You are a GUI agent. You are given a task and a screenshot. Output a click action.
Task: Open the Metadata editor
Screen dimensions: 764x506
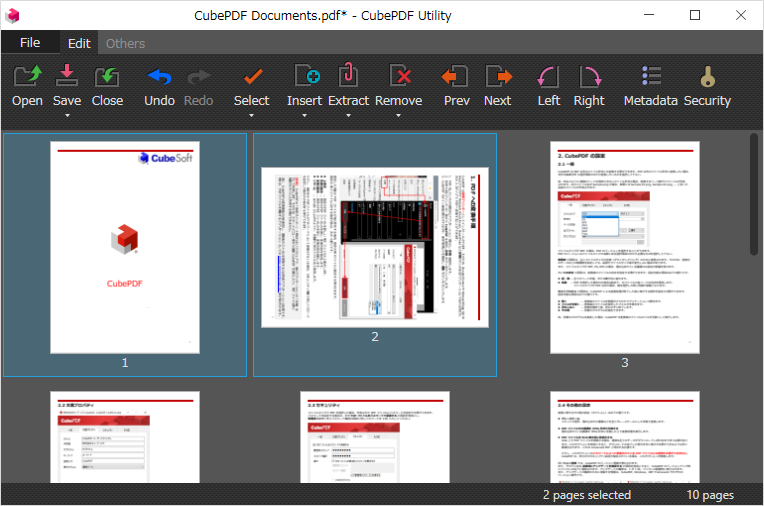click(x=650, y=78)
